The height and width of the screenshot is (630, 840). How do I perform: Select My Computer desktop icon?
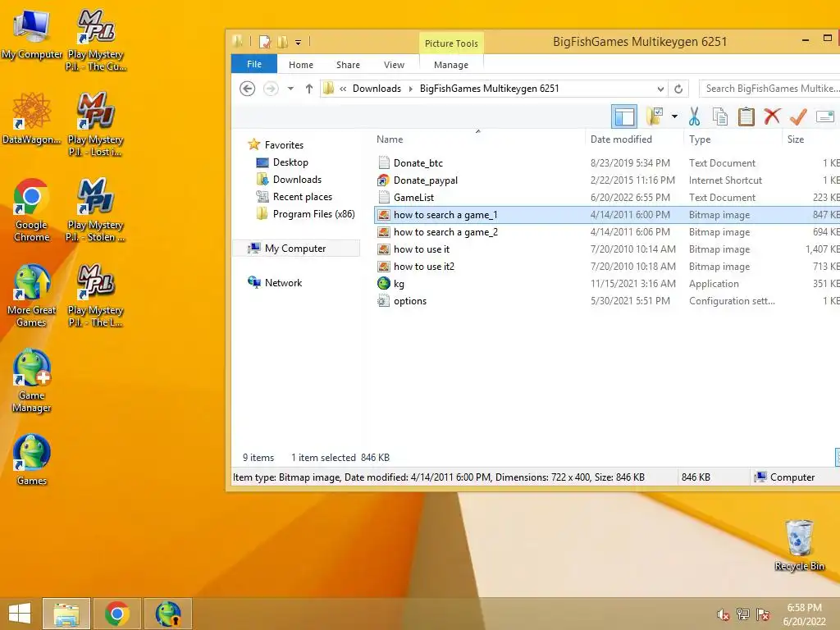click(32, 34)
